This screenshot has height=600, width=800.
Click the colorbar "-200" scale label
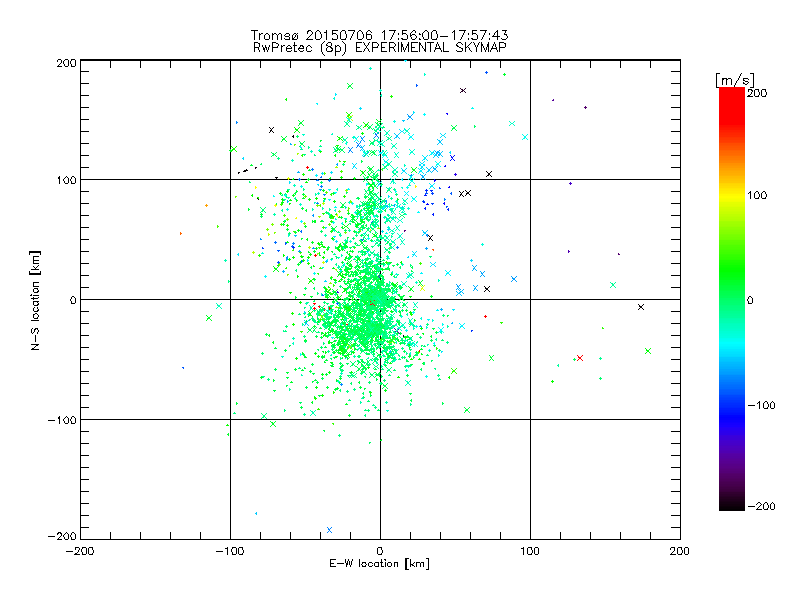tap(761, 506)
